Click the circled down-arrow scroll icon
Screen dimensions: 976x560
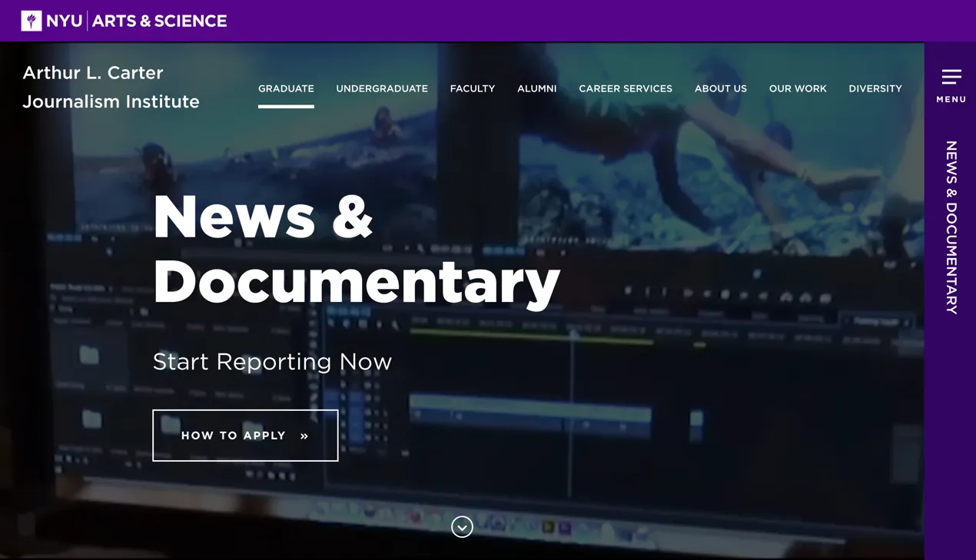pos(462,527)
